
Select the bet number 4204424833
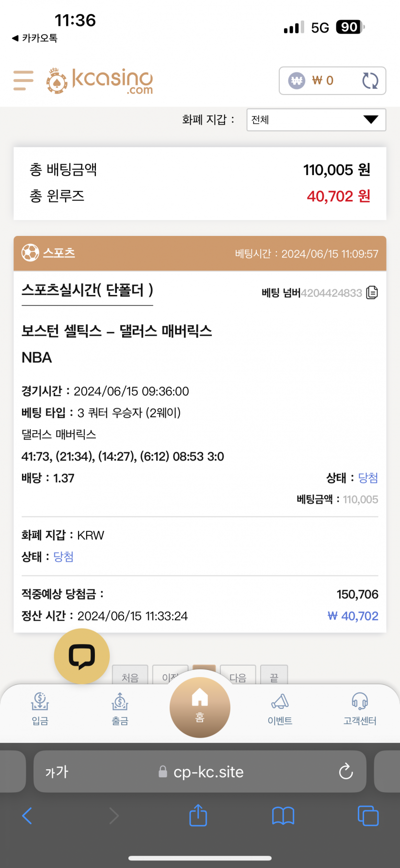pyautogui.click(x=331, y=293)
